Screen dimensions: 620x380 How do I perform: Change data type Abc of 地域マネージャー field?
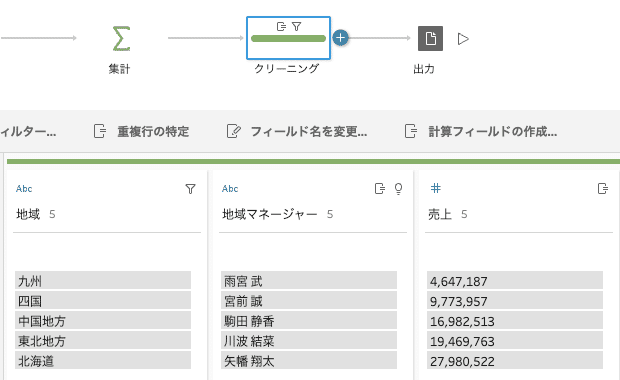coord(230,189)
